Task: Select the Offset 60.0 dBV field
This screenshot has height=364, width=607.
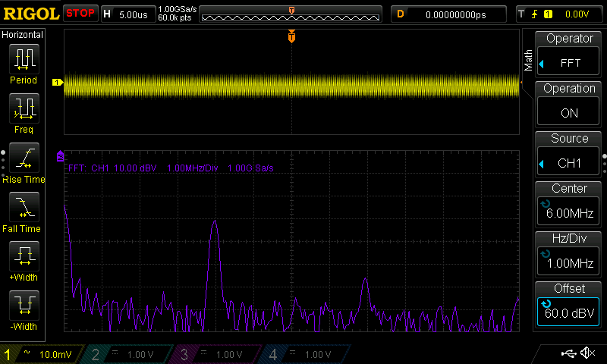Action: click(x=569, y=304)
